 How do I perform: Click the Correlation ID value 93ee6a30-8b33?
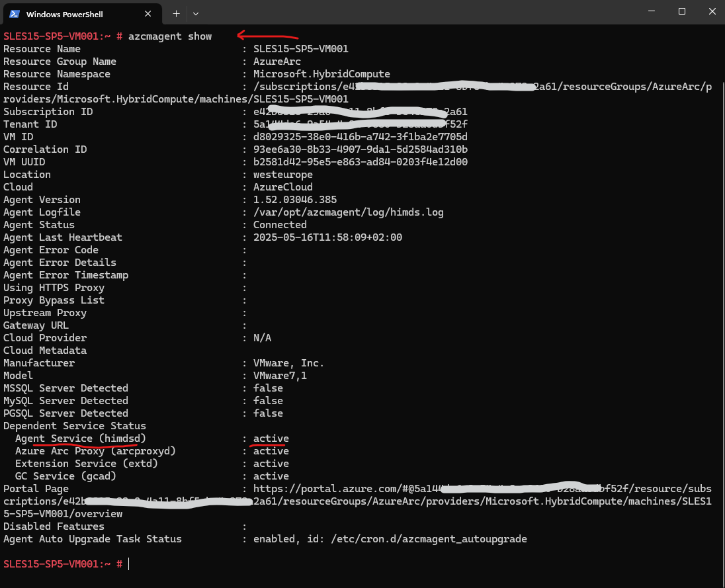[x=361, y=149]
